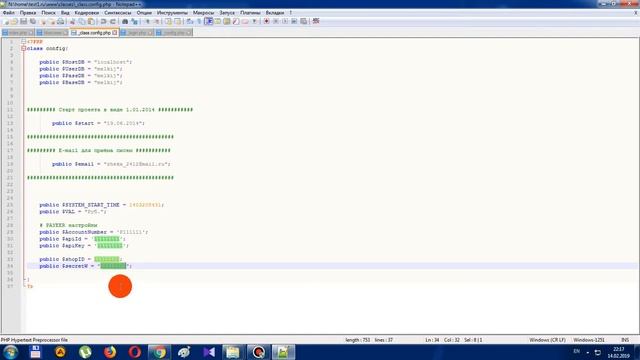The image size is (640, 360).
Task: Click the Open file toolbar icon
Action: pos(15,21)
